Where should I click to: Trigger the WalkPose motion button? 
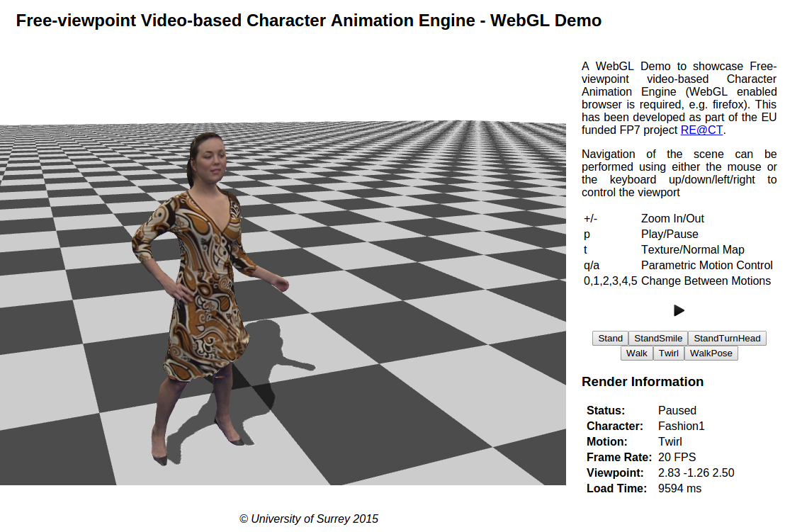(x=711, y=353)
